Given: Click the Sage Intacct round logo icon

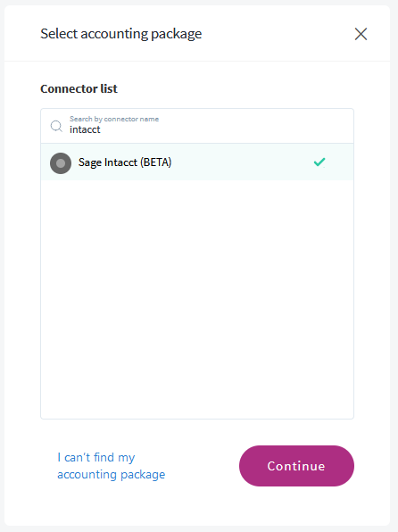Looking at the screenshot, I should click(x=61, y=163).
